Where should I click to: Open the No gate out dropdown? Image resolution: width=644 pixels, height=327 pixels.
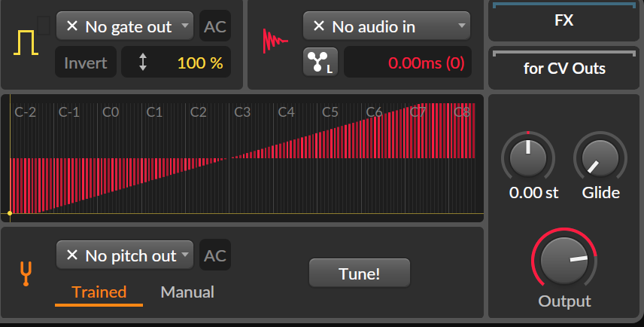125,26
